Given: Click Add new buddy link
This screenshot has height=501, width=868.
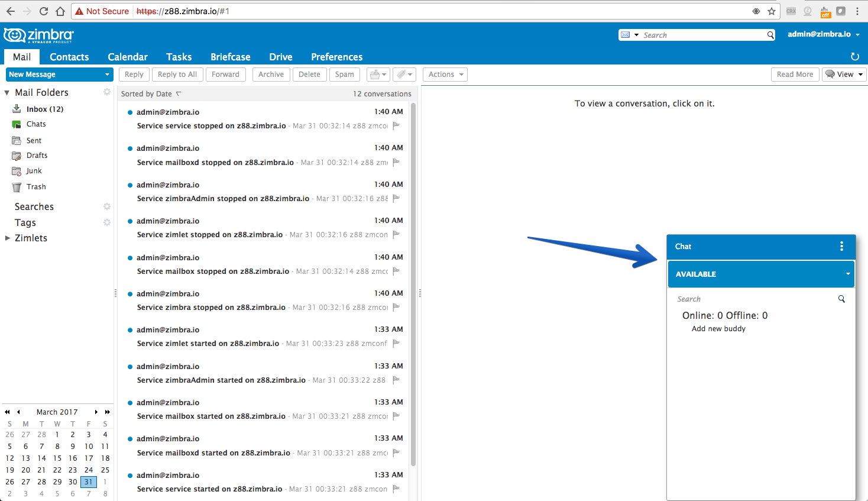Looking at the screenshot, I should (718, 329).
